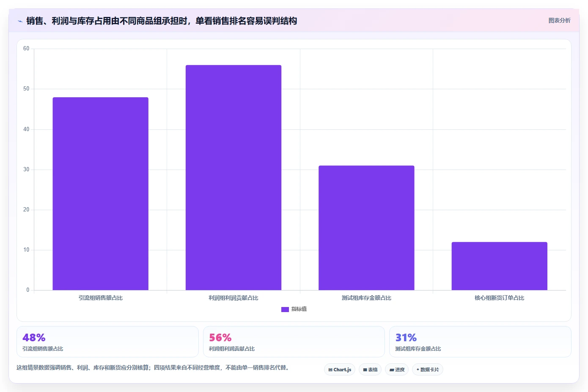Select the 核心组断货订单占比 bar
This screenshot has width=588, height=392.
[x=499, y=266]
